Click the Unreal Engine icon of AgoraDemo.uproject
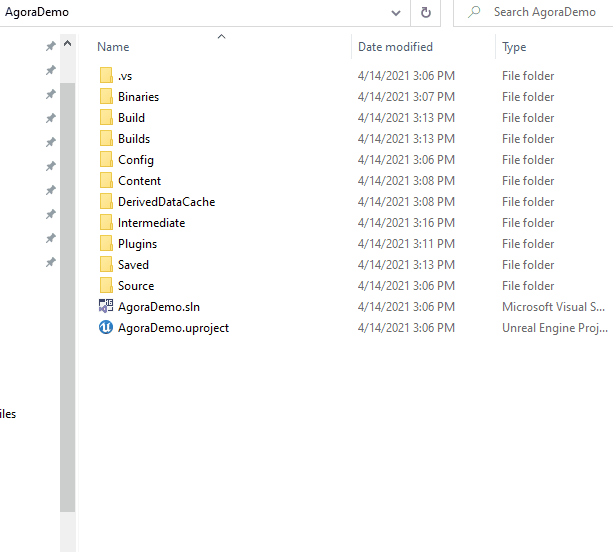Viewport: 613px width, 552px height. tap(106, 327)
